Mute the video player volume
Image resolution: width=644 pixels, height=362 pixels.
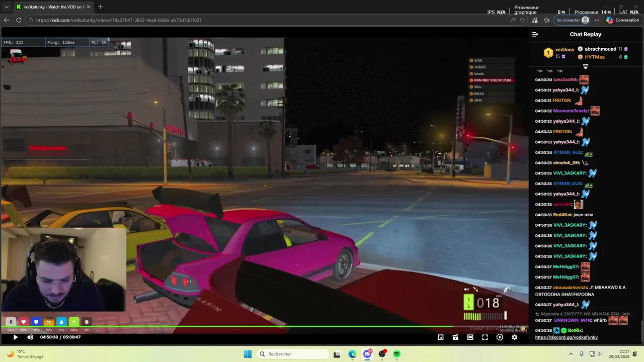tap(30, 337)
